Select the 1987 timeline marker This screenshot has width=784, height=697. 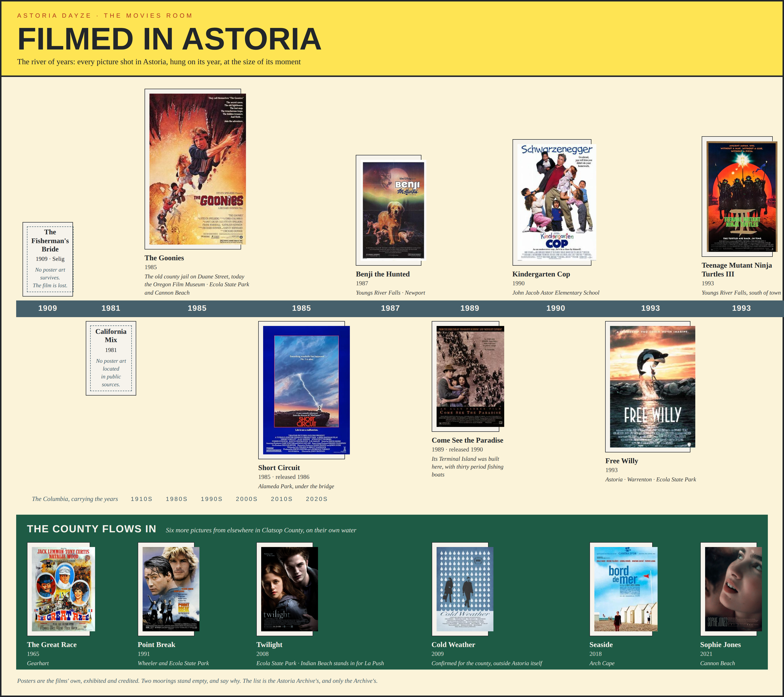(x=391, y=308)
